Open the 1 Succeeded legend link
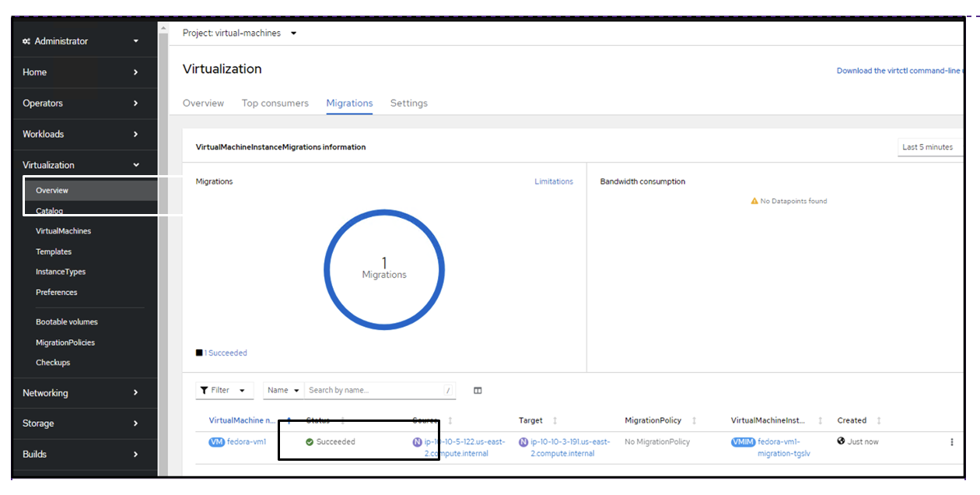 226,352
